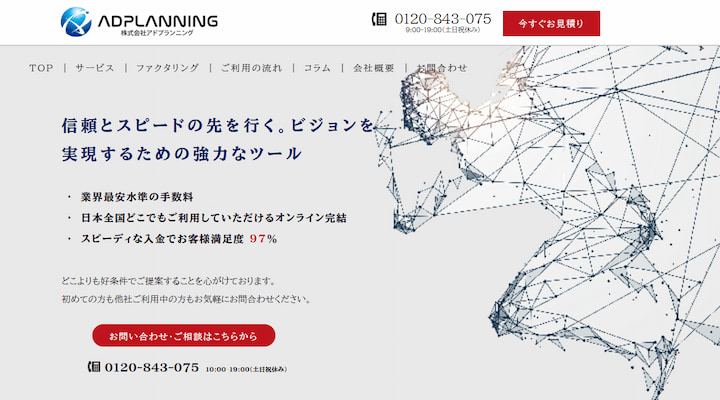Click header phone number 0120-843-075
Screen dimensions: 720x400
click(443, 18)
